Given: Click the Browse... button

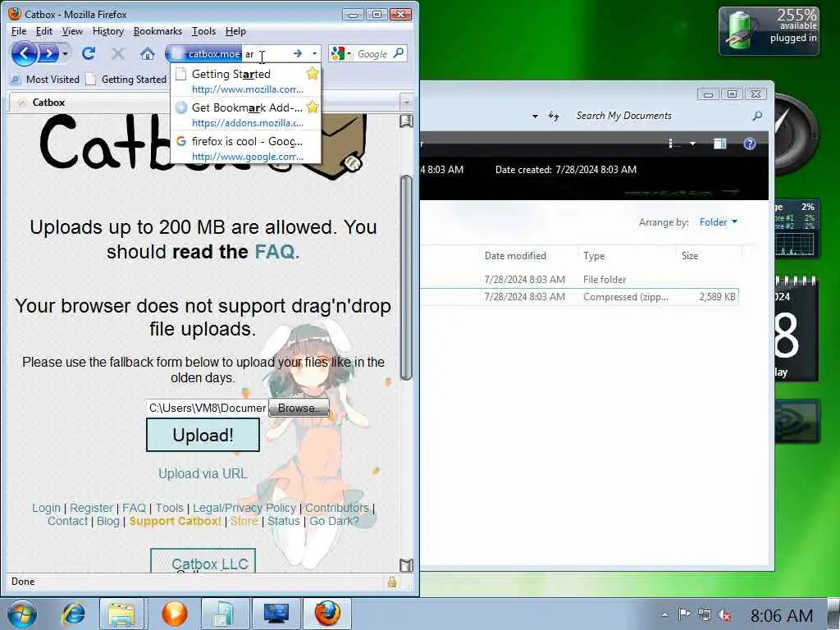Looking at the screenshot, I should (x=299, y=408).
